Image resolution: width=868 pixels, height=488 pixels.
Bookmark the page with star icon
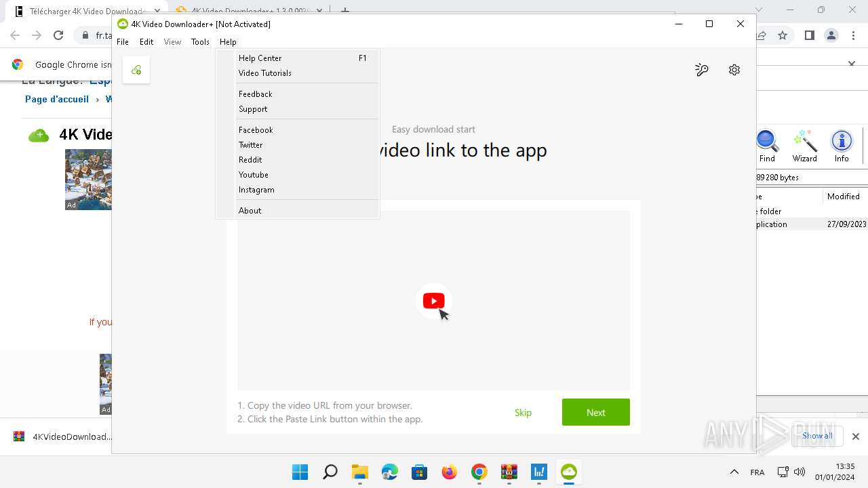783,35
